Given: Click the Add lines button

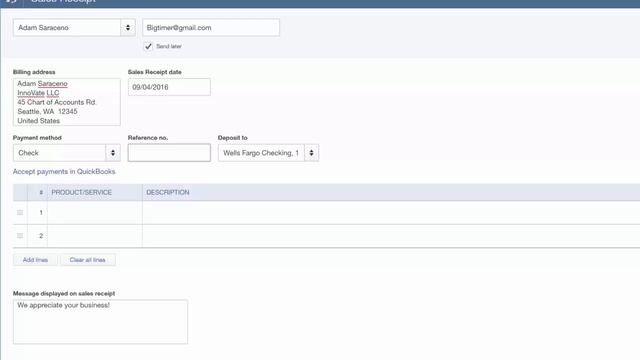Looking at the screenshot, I should click(x=36, y=260).
